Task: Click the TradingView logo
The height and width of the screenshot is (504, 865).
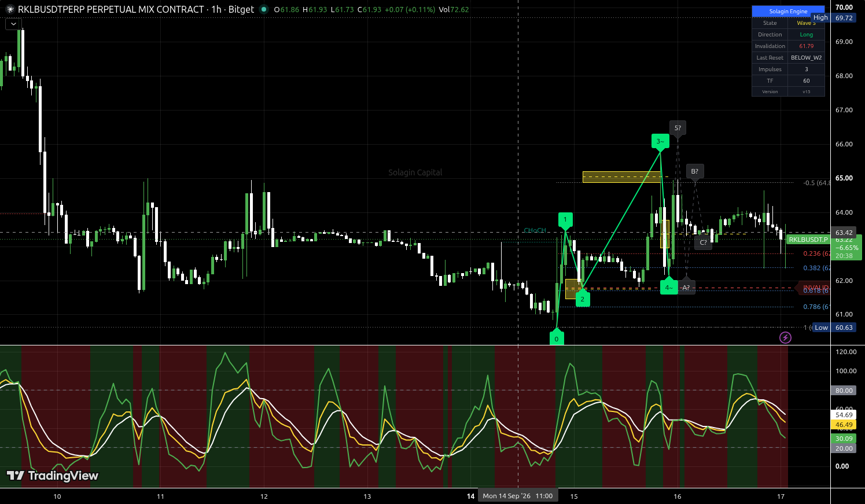Action: click(x=53, y=476)
